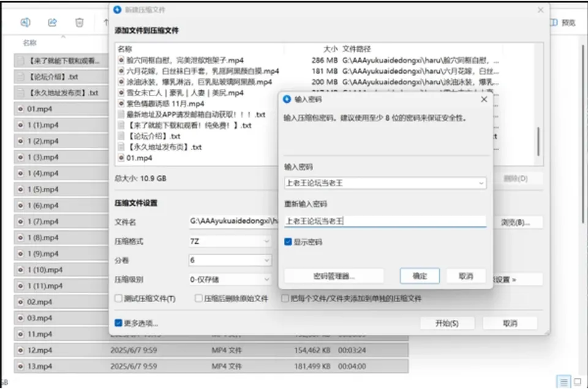
Task: Sort archive list by the 名称 column header
Action: click(x=125, y=49)
